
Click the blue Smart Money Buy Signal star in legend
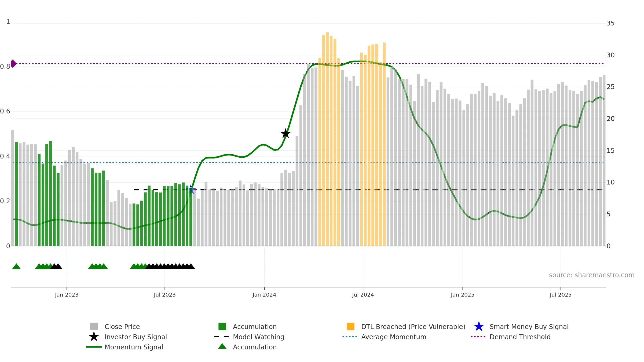tap(479, 326)
